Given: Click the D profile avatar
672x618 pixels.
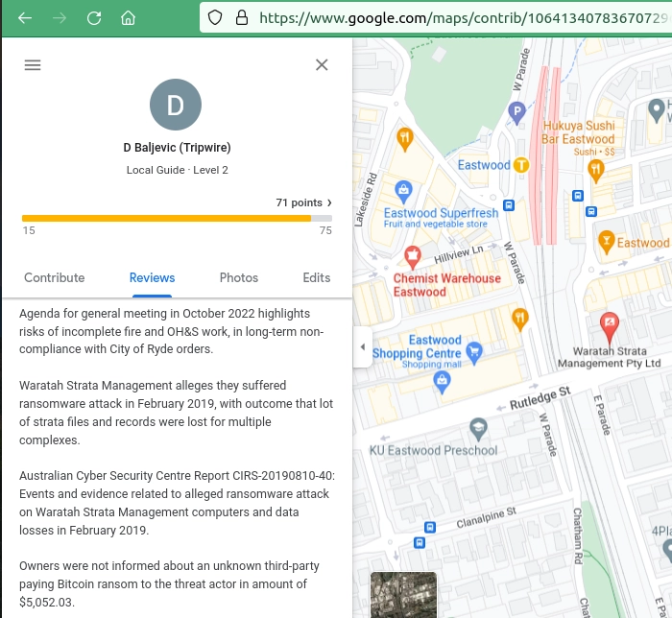Looking at the screenshot, I should click(176, 105).
